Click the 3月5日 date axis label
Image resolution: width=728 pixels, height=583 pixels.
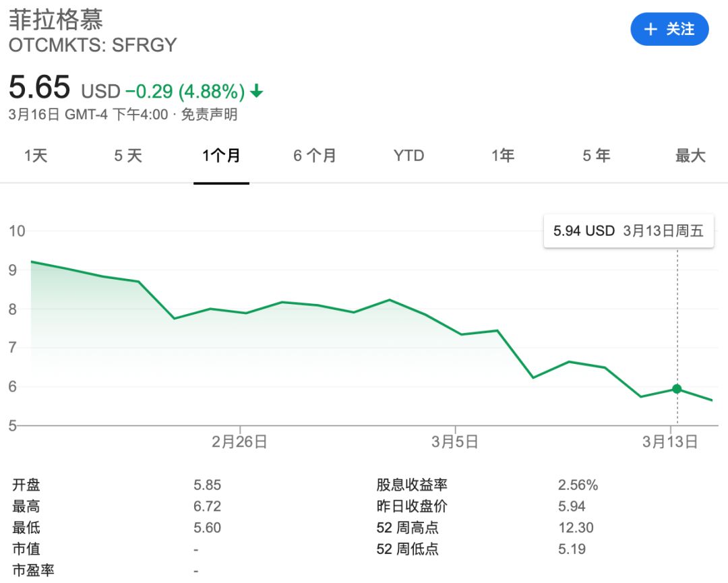(455, 442)
